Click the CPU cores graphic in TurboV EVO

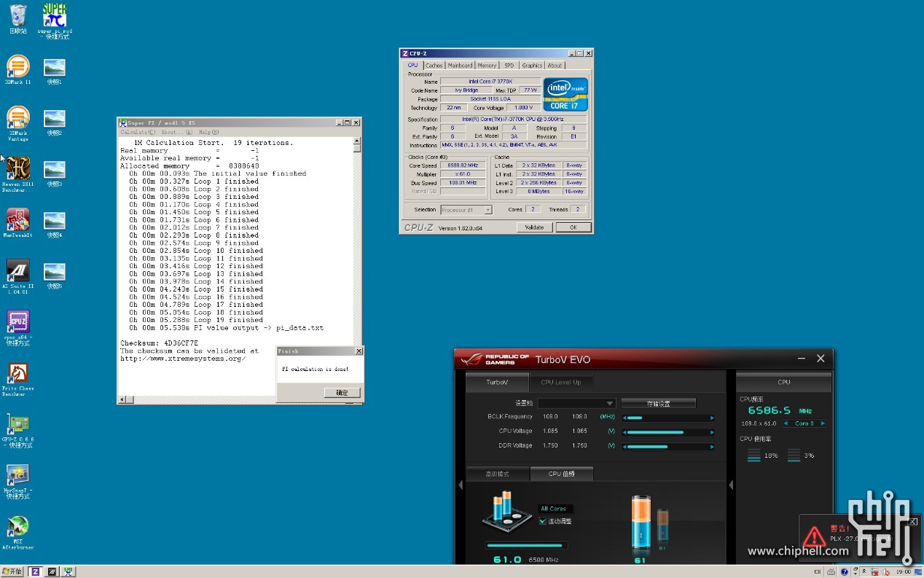point(506,512)
